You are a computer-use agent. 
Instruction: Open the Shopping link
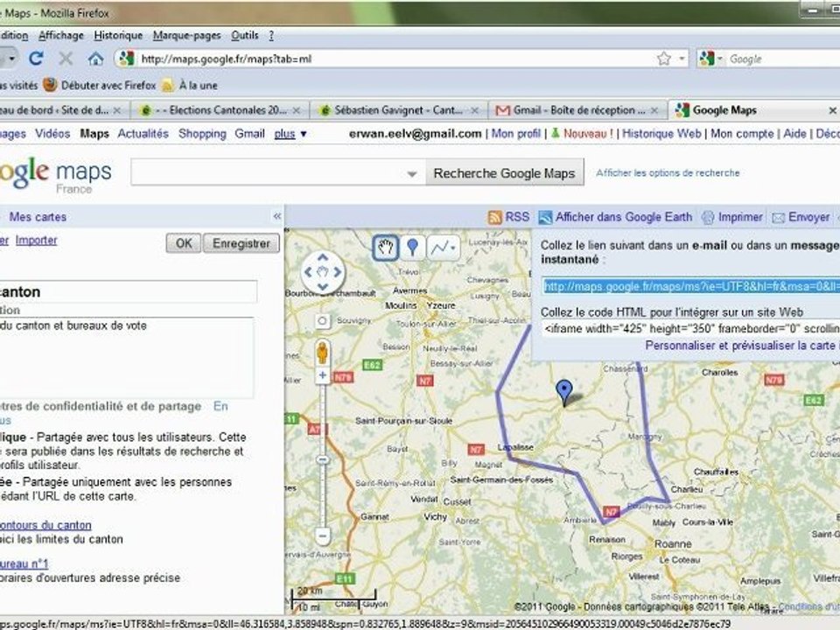click(x=202, y=134)
